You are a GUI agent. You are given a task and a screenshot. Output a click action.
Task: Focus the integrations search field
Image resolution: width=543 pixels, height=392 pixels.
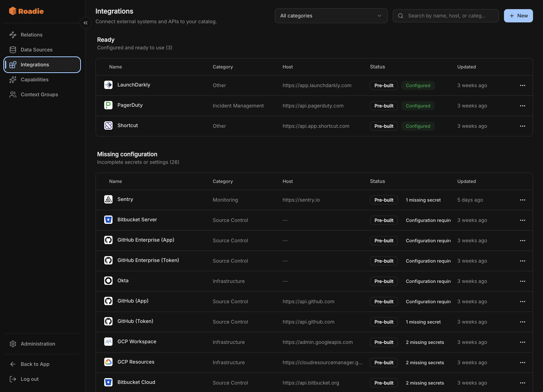pos(446,16)
